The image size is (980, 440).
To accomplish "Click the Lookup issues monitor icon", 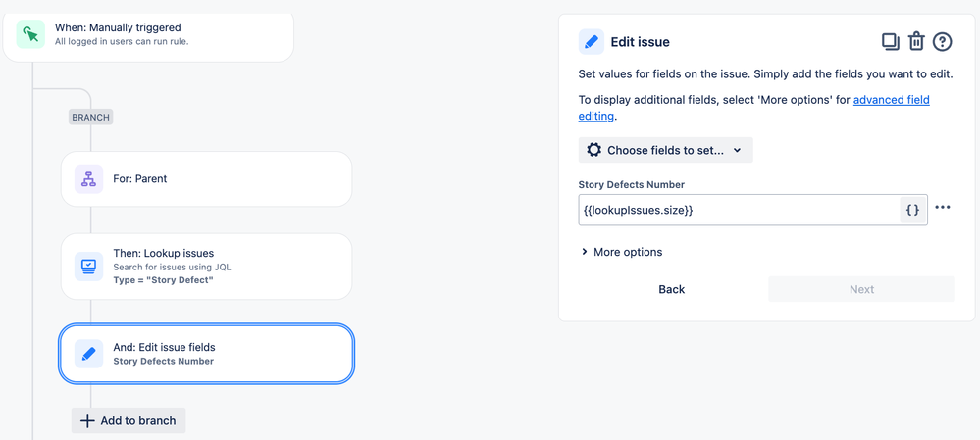I will pos(88,267).
